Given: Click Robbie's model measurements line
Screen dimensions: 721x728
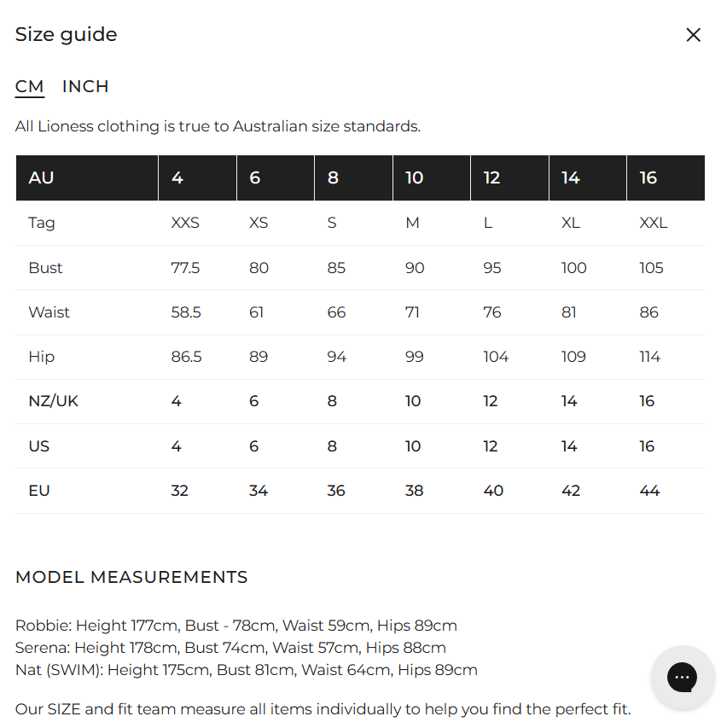Looking at the screenshot, I should (236, 626).
